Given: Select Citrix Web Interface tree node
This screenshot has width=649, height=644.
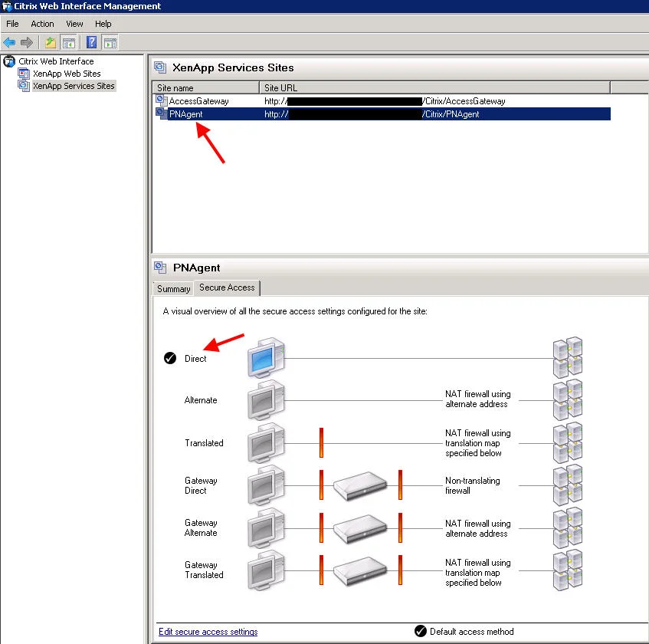Looking at the screenshot, I should (x=56, y=61).
